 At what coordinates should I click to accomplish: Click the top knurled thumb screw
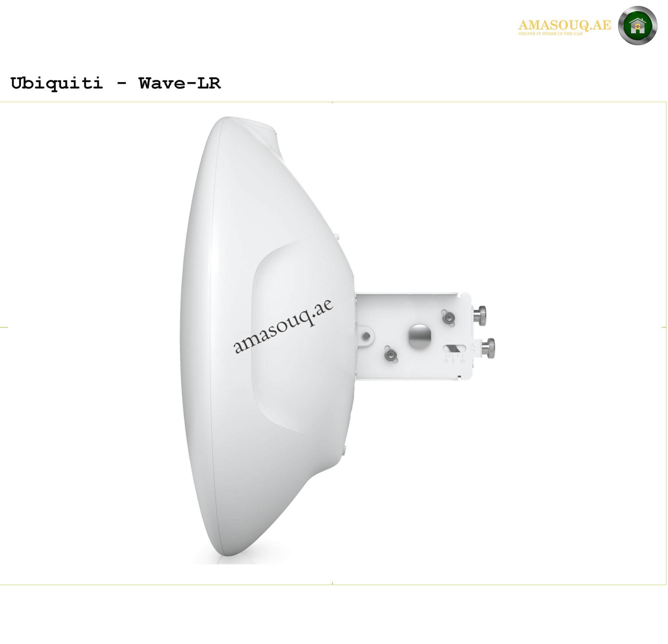pyautogui.click(x=480, y=316)
